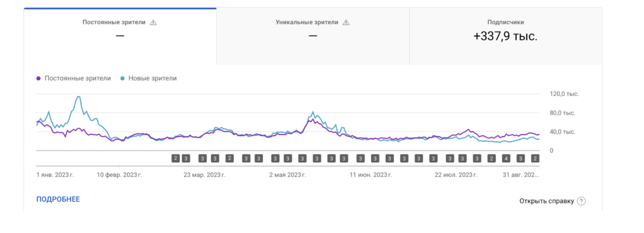Click the 40,0 тыс. axis label
644x233 pixels.
562,132
